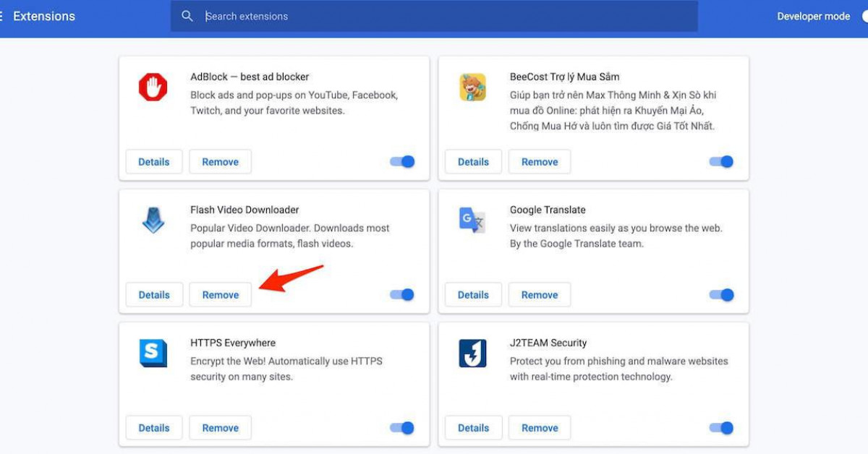Image resolution: width=868 pixels, height=454 pixels.
Task: Click 'BeeCost Trợ lý Mua Sắm' title
Action: 564,77
